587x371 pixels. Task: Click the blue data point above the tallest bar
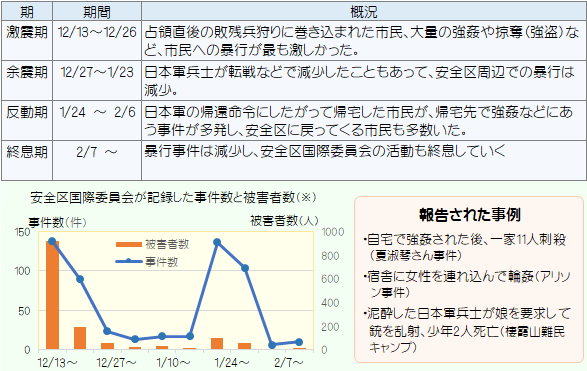(x=52, y=241)
